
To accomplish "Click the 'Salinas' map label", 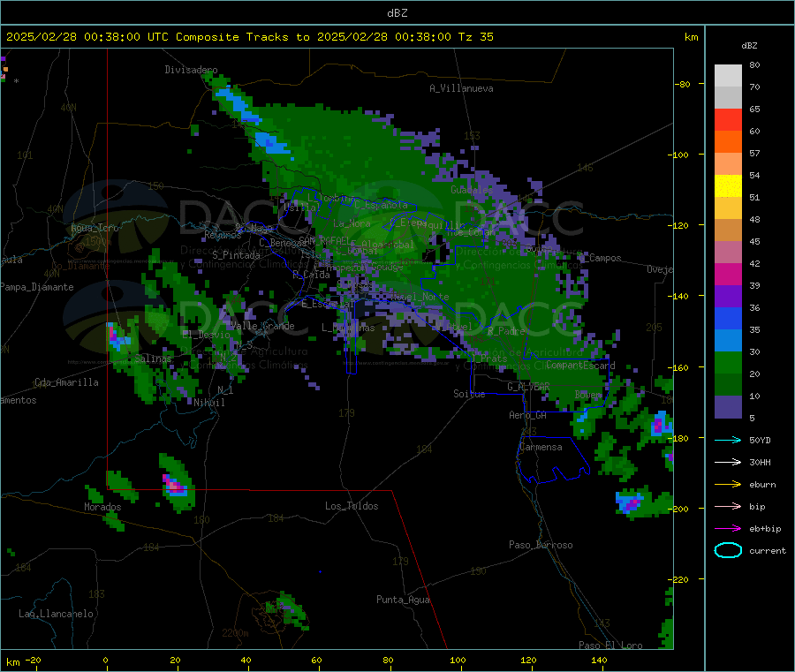I will coord(153,359).
